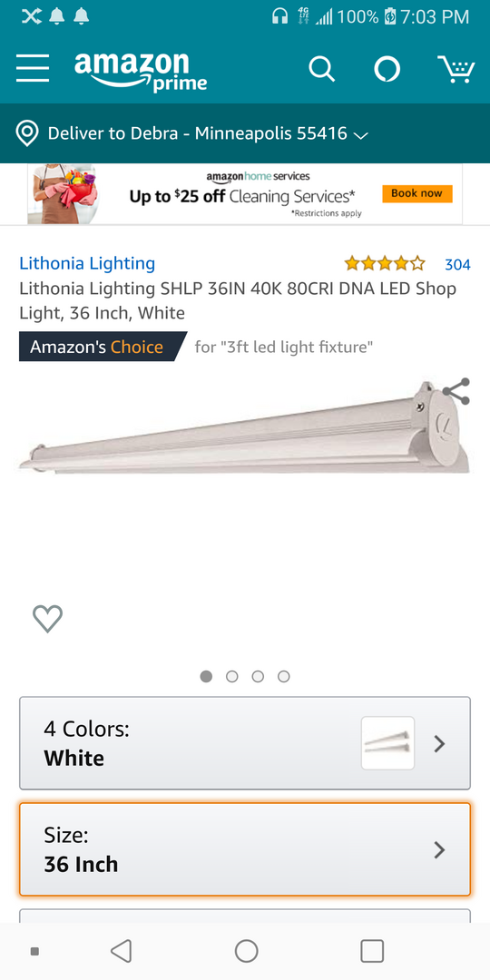Add item to wish list heart
Image resolution: width=490 pixels, height=980 pixels.
point(47,619)
